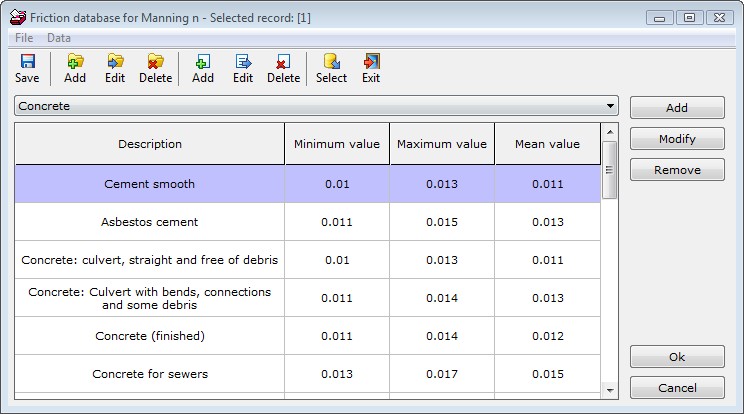Select the Concrete for sewers row
The width and height of the screenshot is (744, 414).
[150, 374]
